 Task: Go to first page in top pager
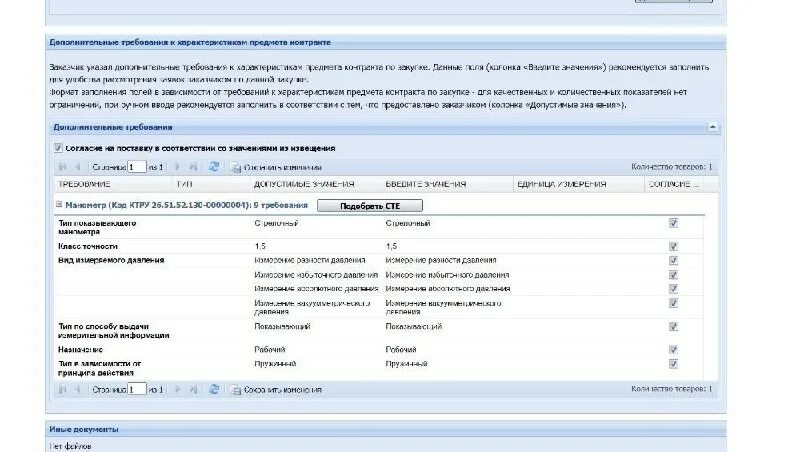pyautogui.click(x=63, y=167)
